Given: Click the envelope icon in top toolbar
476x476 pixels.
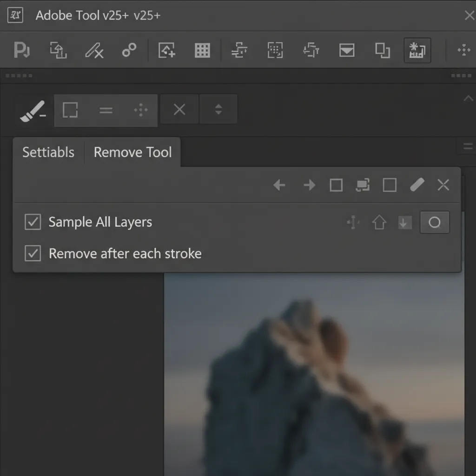Looking at the screenshot, I should (x=347, y=50).
